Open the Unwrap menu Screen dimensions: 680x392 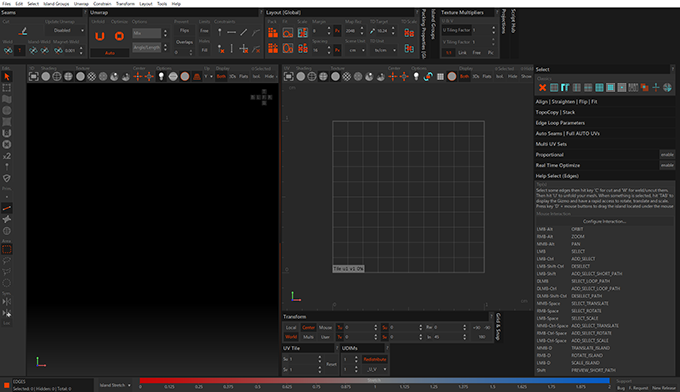(x=81, y=3)
